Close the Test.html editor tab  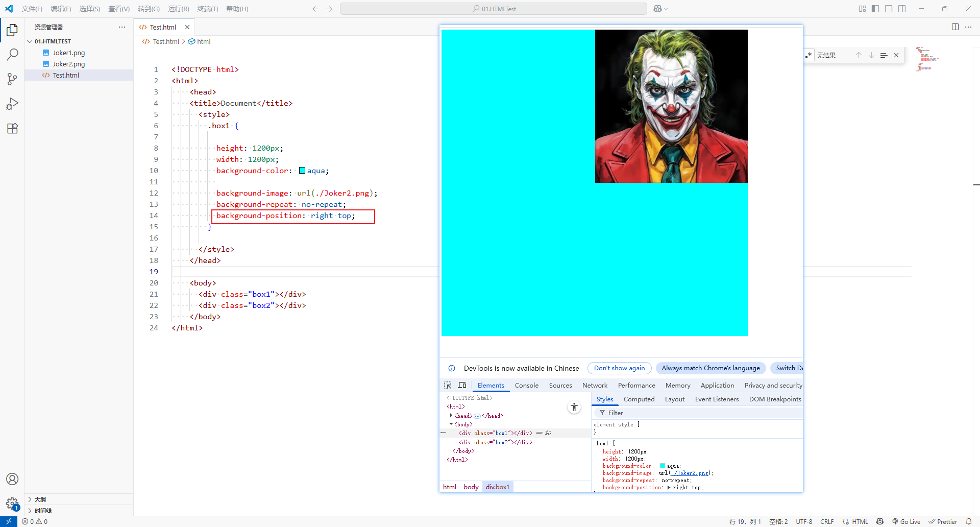pyautogui.click(x=187, y=27)
